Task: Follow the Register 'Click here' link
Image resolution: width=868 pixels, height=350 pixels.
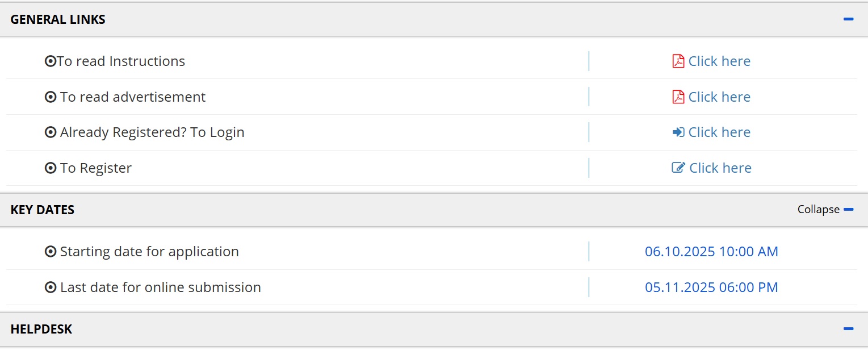Action: [x=720, y=168]
